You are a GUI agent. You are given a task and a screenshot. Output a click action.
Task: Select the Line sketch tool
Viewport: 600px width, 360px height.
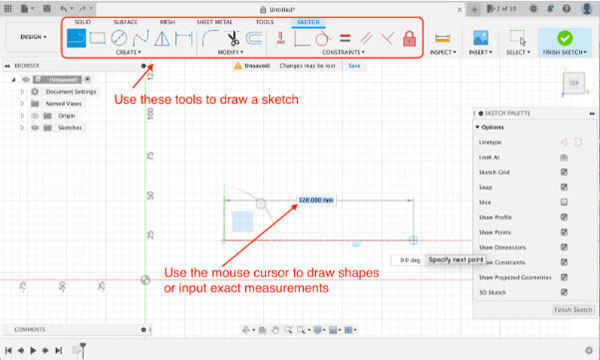tap(76, 38)
